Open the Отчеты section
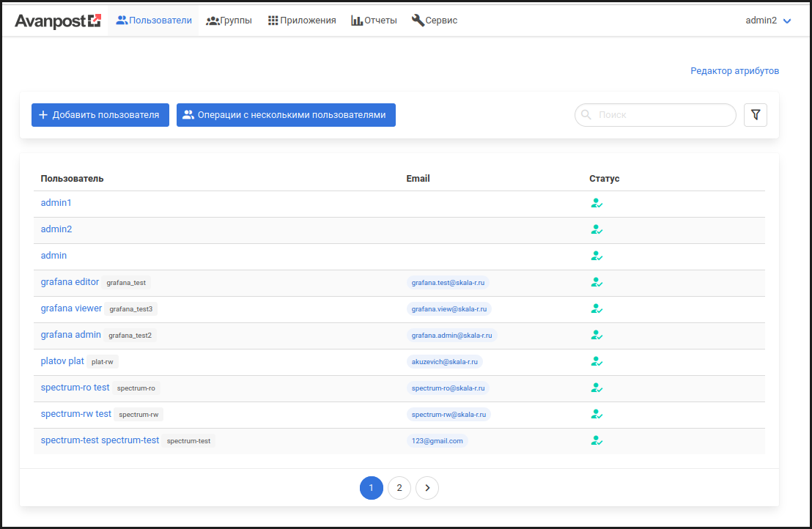 point(374,21)
